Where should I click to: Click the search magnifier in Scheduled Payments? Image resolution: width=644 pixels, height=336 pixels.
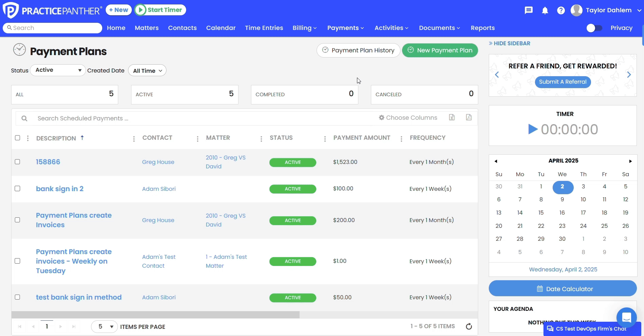tap(24, 118)
